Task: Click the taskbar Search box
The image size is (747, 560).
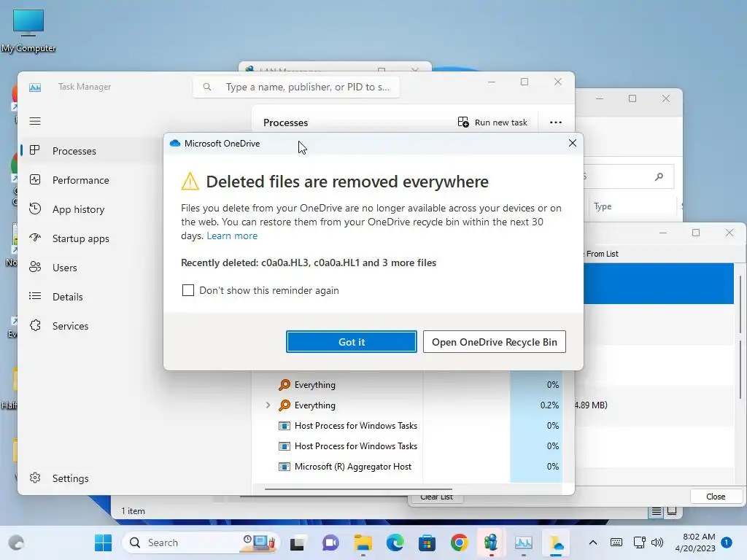Action: (201, 542)
